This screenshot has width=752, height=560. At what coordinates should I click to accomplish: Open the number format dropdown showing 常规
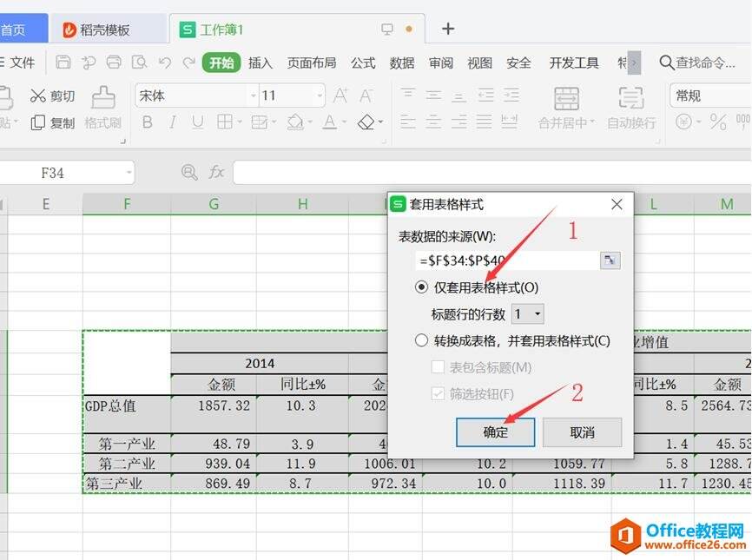click(x=710, y=96)
